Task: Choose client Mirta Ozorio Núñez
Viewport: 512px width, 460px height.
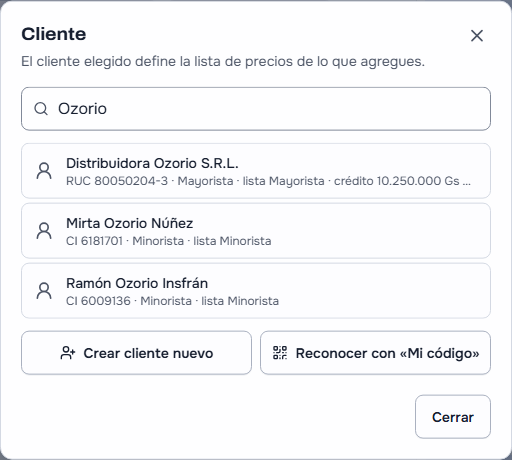Action: tap(256, 231)
